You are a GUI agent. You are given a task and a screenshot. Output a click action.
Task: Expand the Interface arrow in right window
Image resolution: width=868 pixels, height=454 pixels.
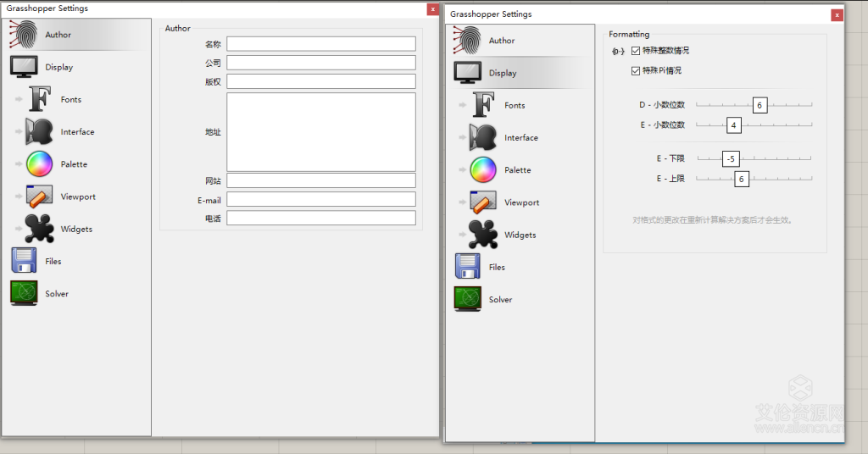[463, 137]
